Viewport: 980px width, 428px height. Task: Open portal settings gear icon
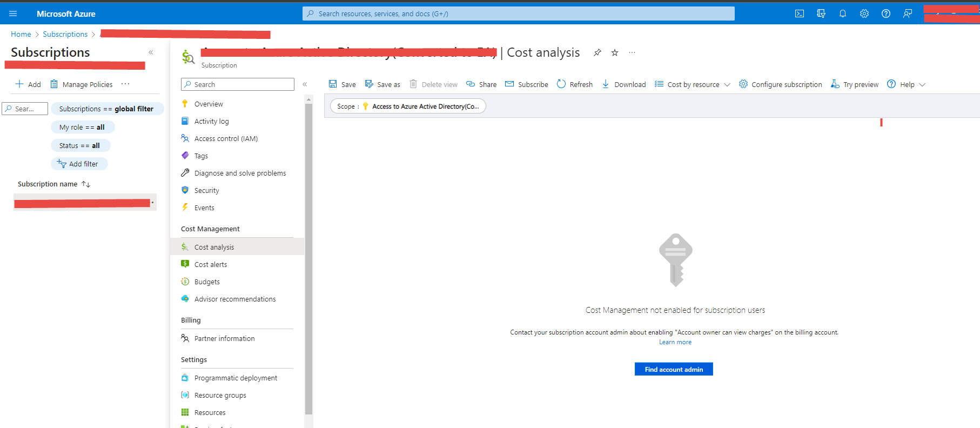click(x=864, y=14)
